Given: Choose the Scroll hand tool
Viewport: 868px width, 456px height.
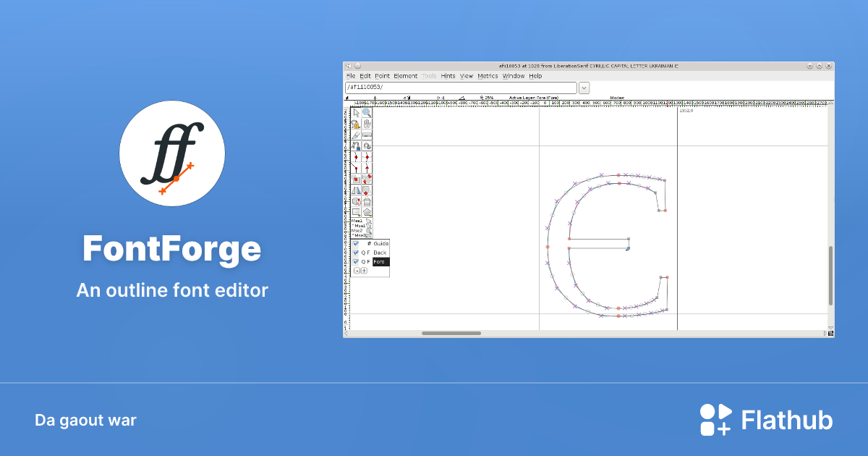Looking at the screenshot, I should 367,123.
